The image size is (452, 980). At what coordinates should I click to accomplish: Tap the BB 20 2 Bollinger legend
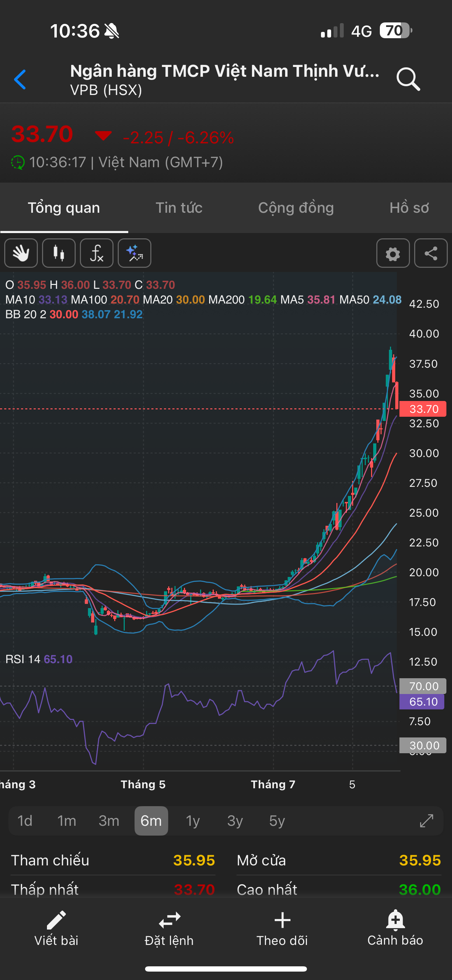pos(74,314)
